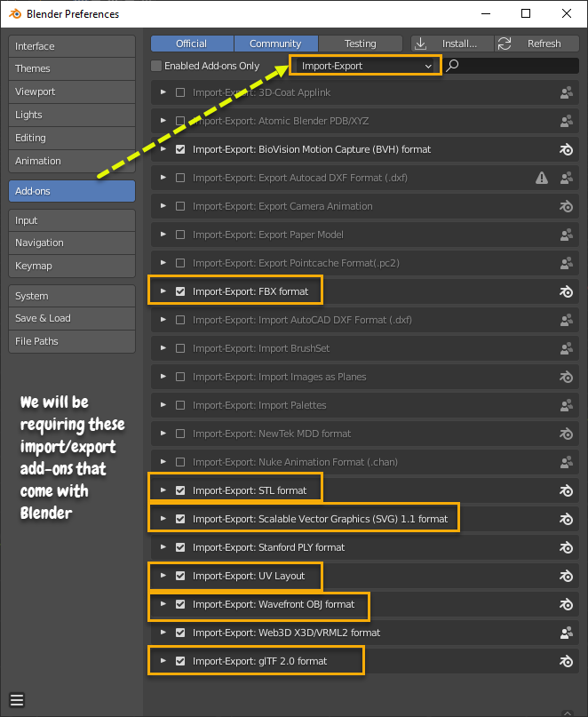Click the community icon on Web3D X3D/VRML2 row
Screen dimensions: 588x717
tap(566, 633)
